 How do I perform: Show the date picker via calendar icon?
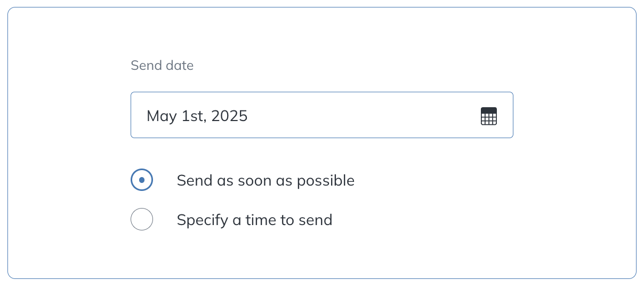point(488,116)
